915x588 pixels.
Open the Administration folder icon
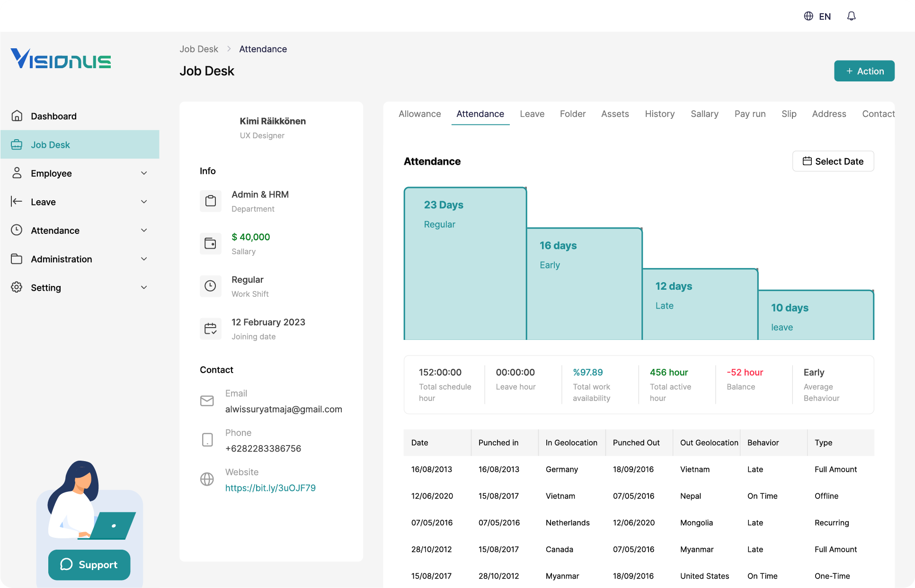tap(17, 259)
